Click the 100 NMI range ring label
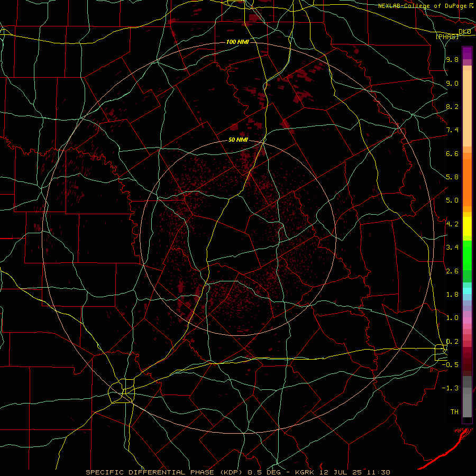Image resolution: width=476 pixels, height=476 pixels. (237, 42)
